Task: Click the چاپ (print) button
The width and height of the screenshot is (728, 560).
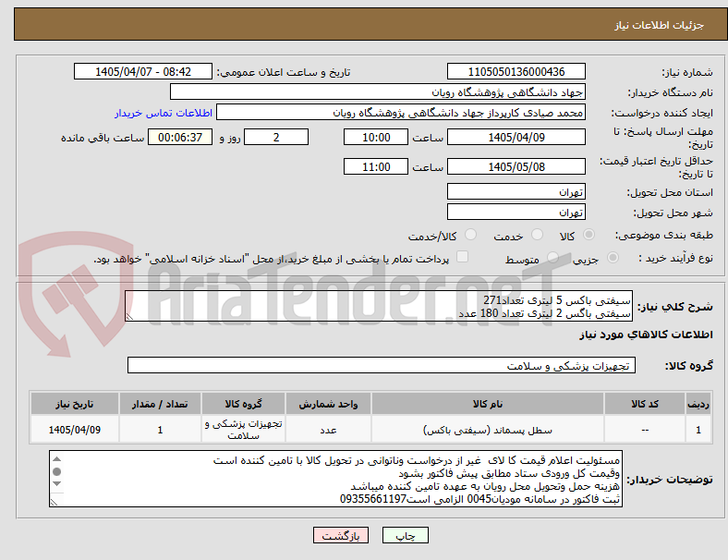Action: click(405, 535)
